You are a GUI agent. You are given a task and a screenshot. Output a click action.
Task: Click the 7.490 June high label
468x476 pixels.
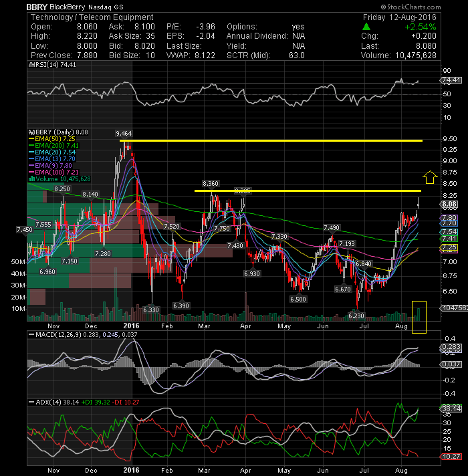tap(332, 228)
